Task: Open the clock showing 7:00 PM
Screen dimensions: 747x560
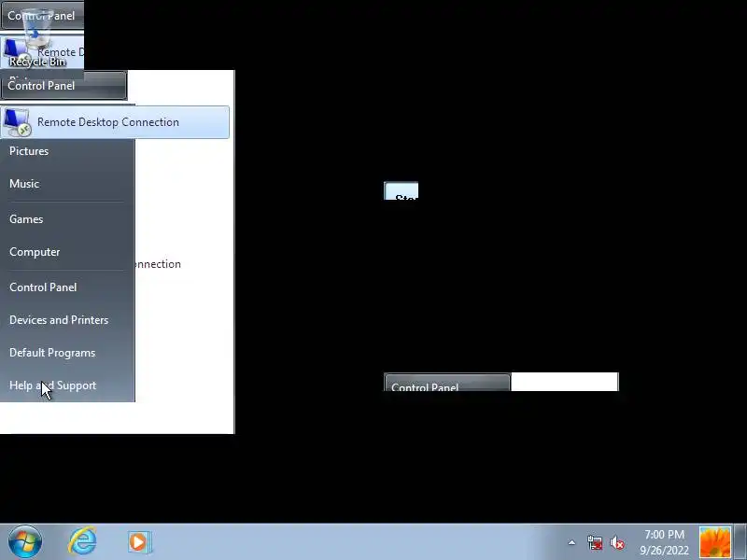Action: [664, 542]
